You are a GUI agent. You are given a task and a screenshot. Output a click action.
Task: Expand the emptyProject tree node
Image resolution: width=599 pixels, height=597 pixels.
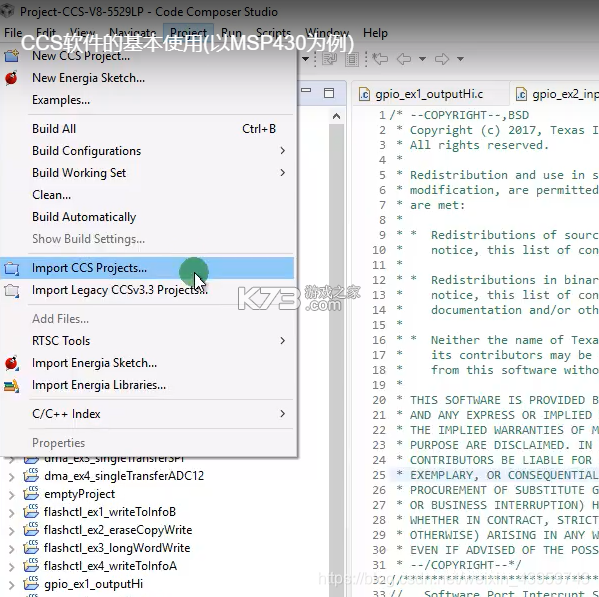pos(11,495)
